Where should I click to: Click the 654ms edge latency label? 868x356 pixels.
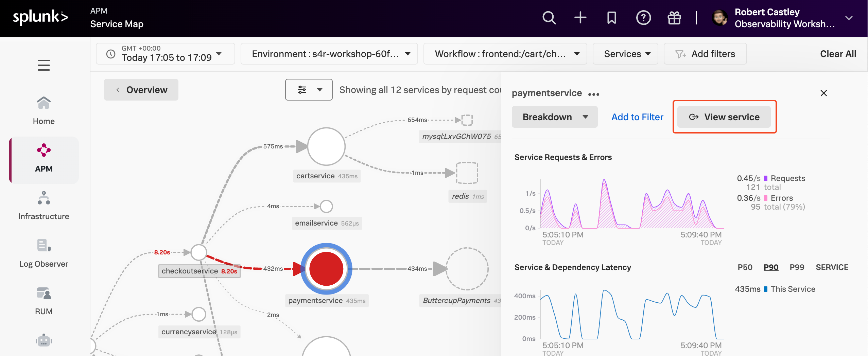point(417,120)
